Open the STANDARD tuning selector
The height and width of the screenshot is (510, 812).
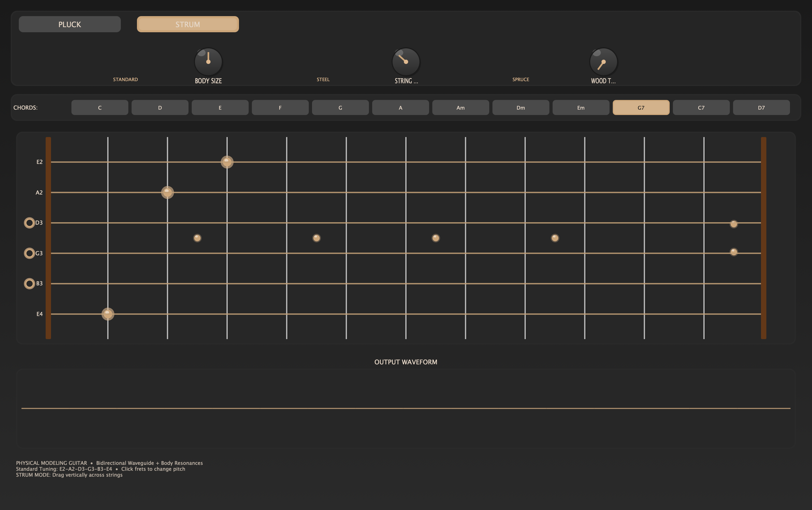pos(125,79)
